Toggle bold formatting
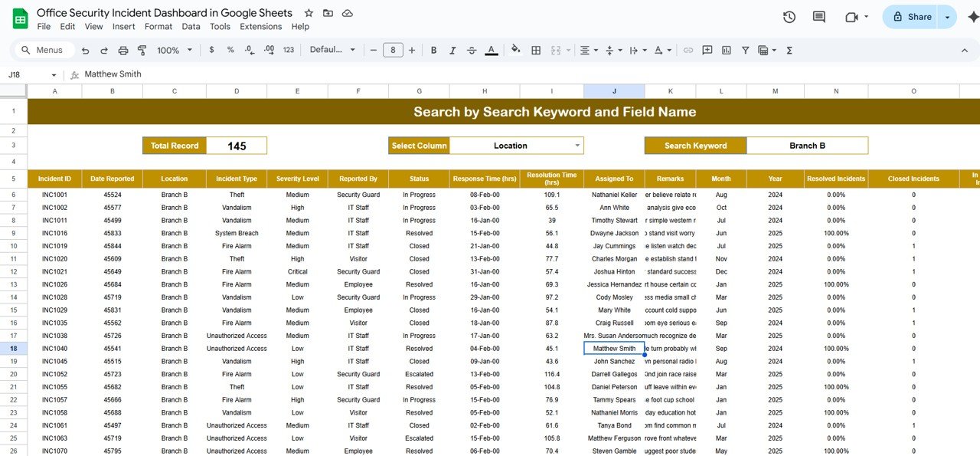980x456 pixels. (433, 50)
